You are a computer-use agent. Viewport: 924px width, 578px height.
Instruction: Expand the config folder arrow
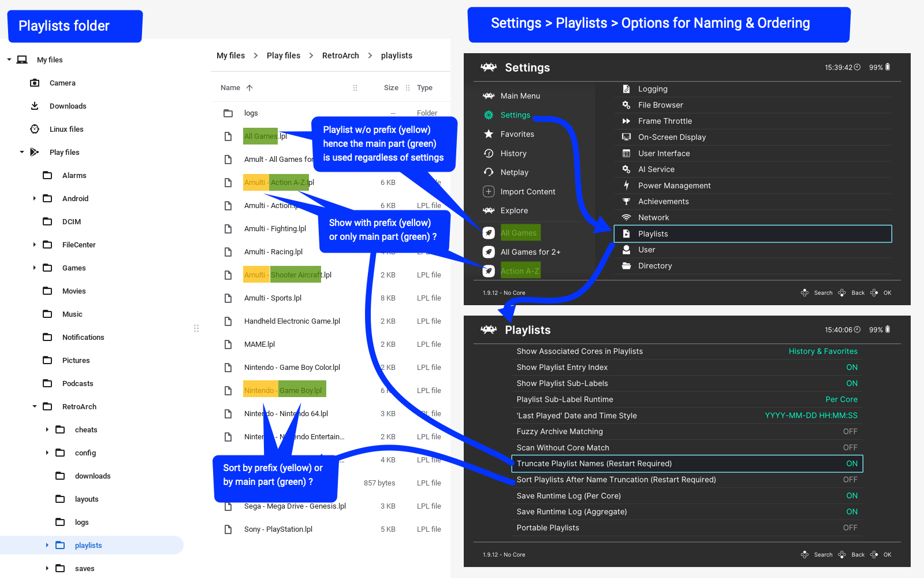[47, 453]
